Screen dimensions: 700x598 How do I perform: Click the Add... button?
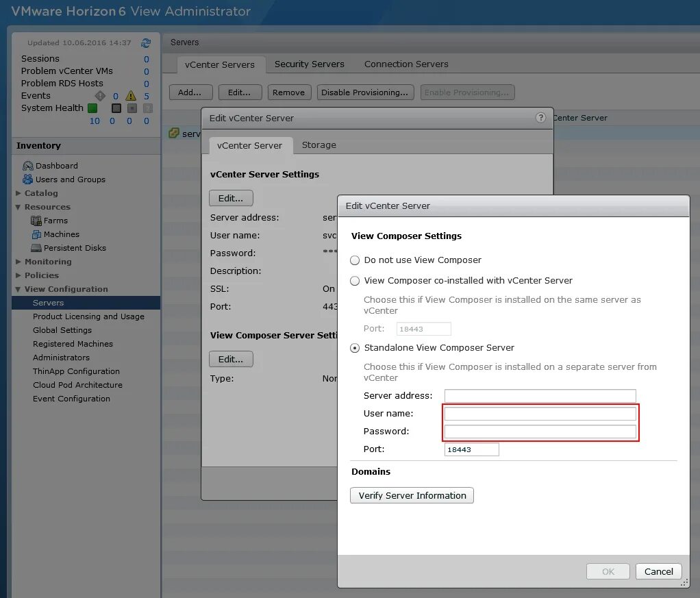pyautogui.click(x=190, y=92)
